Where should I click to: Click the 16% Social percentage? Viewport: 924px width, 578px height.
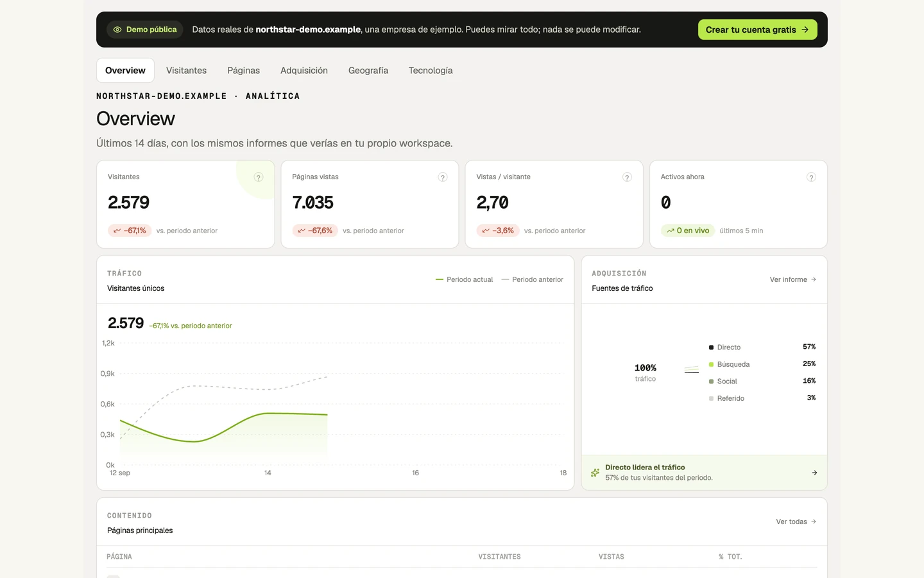(809, 381)
